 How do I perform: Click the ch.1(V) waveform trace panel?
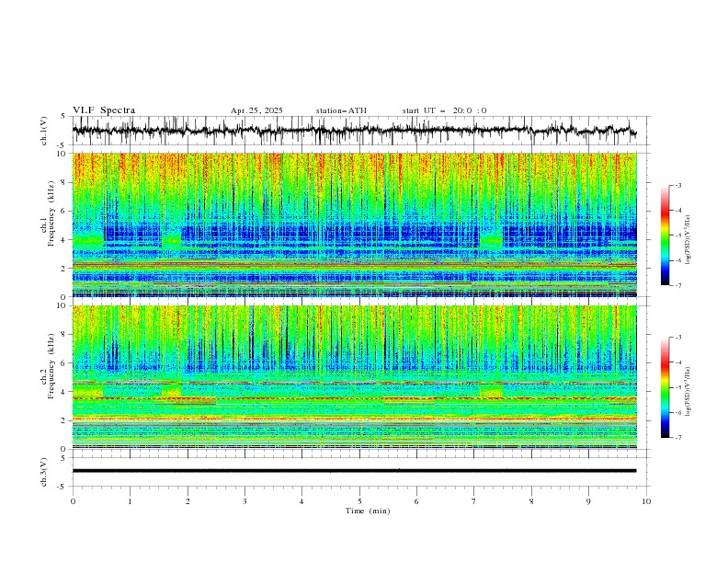[361, 131]
